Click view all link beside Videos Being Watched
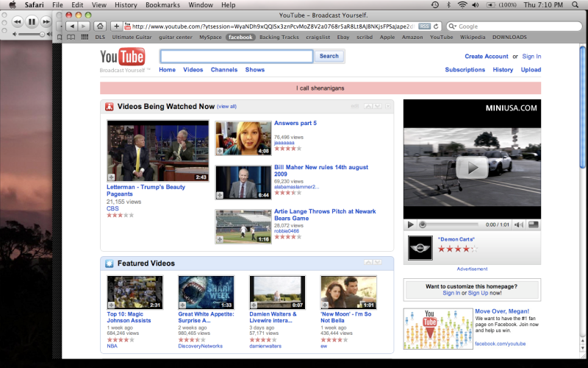This screenshot has width=588, height=368. coord(227,107)
